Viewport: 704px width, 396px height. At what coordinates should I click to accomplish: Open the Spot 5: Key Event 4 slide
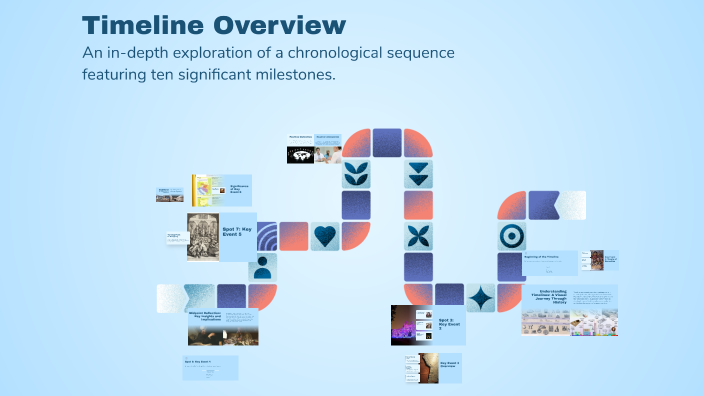tap(211, 368)
